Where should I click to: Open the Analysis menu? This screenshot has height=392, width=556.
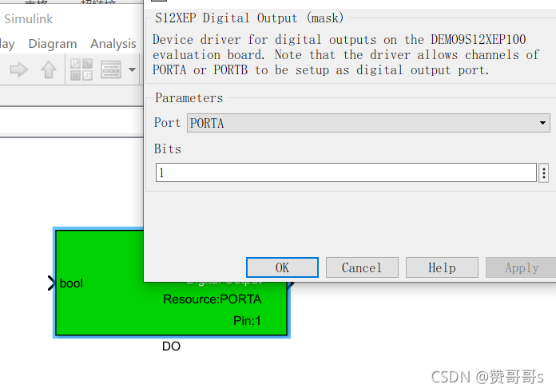click(113, 44)
